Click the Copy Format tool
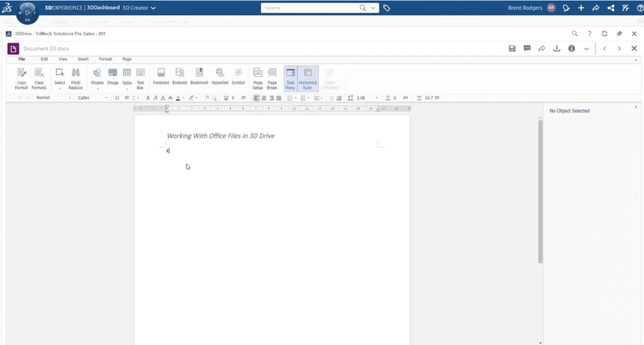Viewport: 644px width, 345px height. [21, 79]
